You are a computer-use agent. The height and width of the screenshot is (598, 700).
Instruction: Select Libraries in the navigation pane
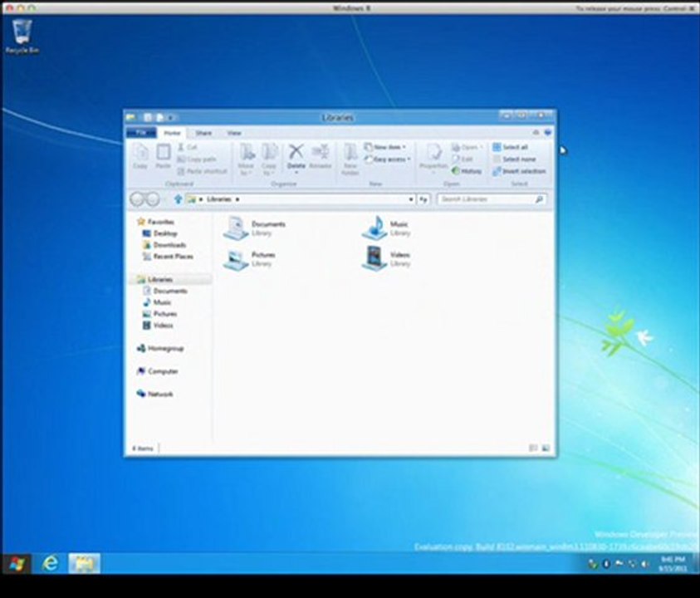[155, 279]
